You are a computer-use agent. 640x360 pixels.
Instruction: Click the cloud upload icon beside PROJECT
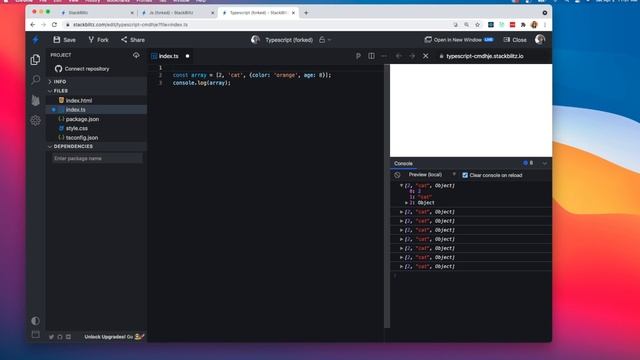click(x=136, y=55)
